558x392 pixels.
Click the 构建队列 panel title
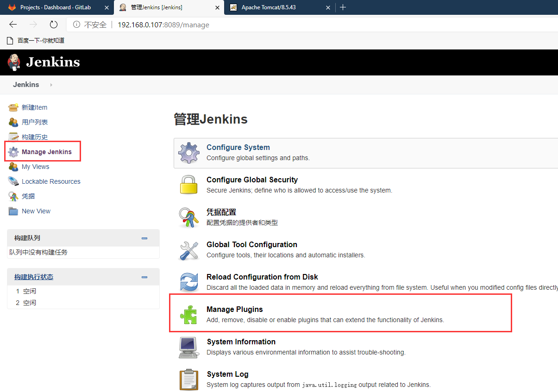[x=27, y=238]
